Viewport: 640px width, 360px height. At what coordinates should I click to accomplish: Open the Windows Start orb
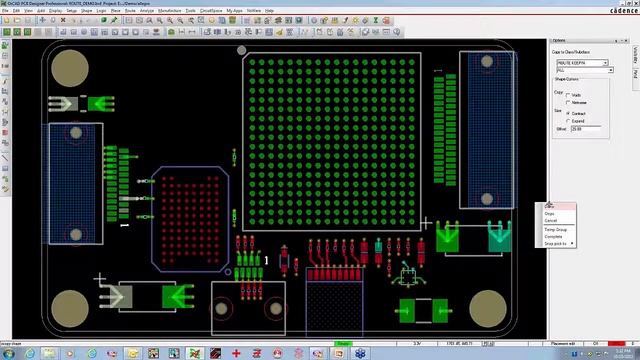tap(9, 353)
